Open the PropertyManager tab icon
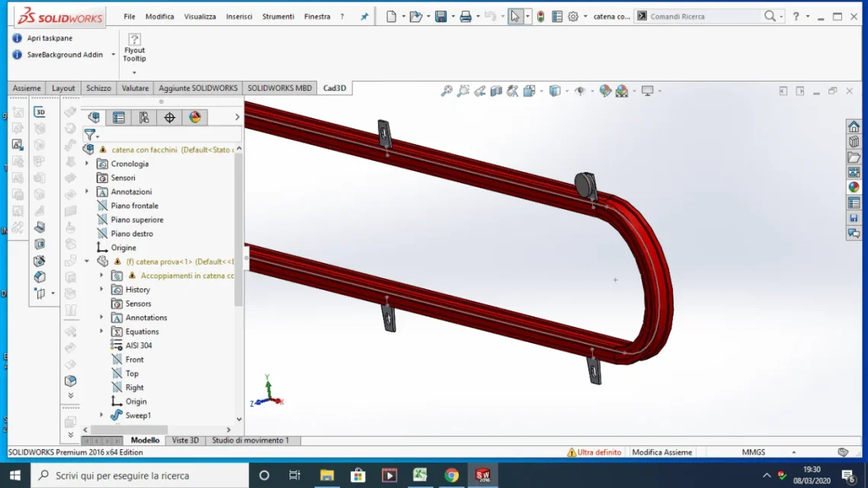This screenshot has height=488, width=868. (x=118, y=117)
